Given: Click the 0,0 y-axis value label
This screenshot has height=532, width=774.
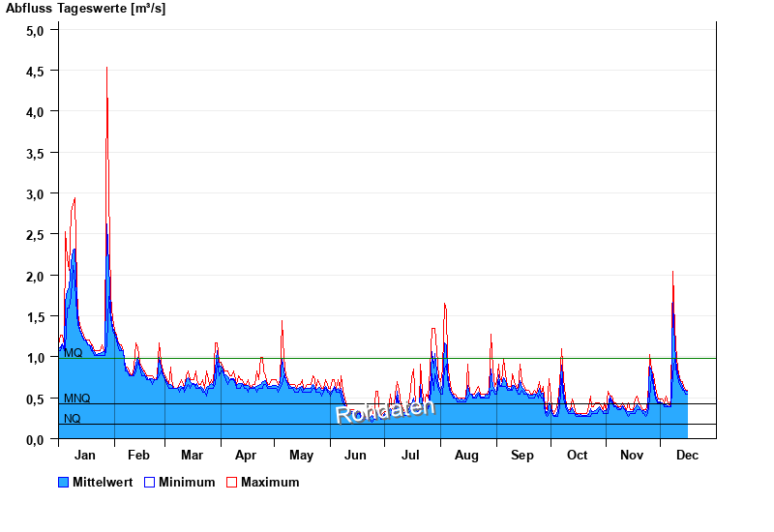Looking at the screenshot, I should [x=35, y=440].
